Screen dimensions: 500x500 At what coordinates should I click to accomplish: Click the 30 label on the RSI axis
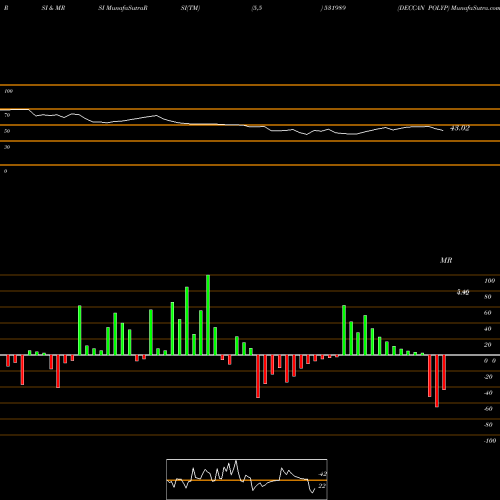[7, 147]
